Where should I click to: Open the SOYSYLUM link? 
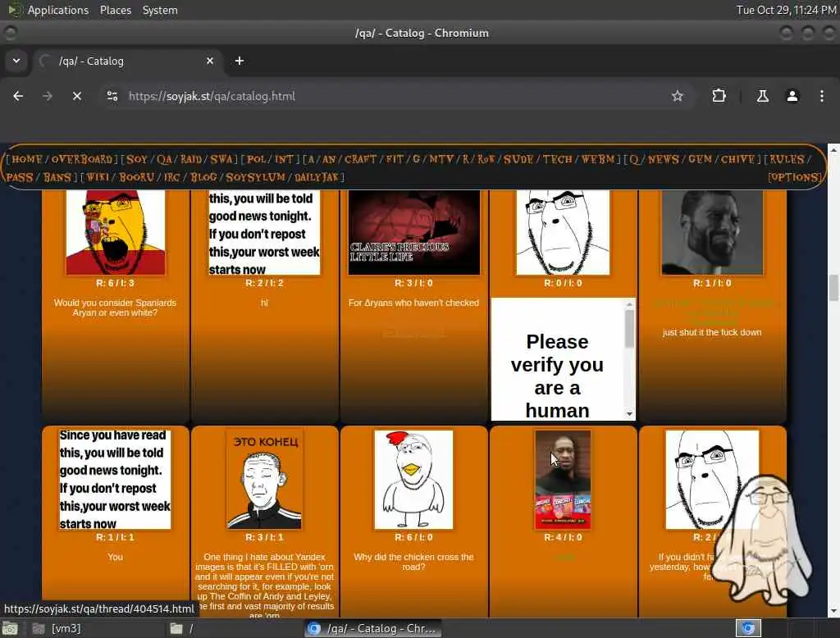coord(256,177)
